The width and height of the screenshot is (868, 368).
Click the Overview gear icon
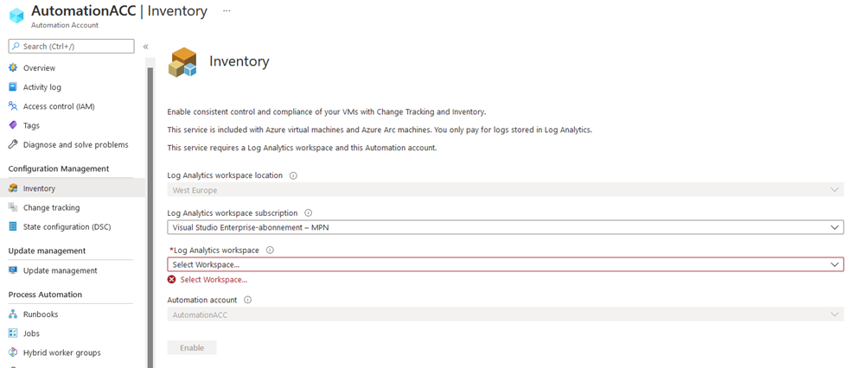13,68
